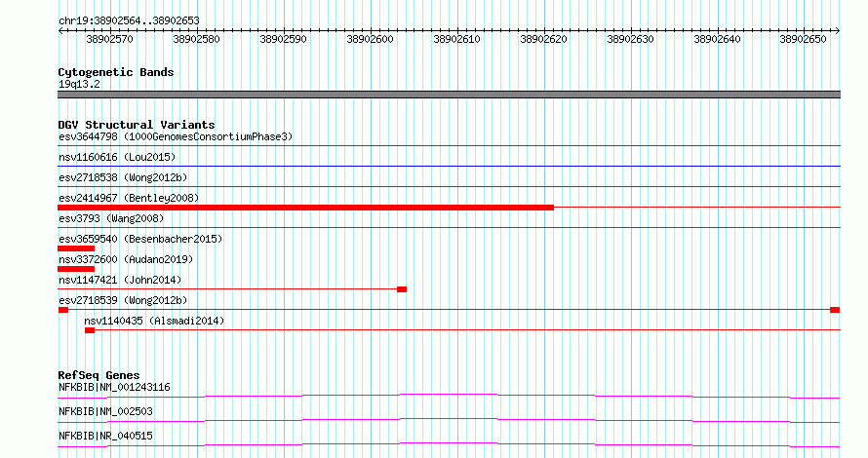Click the thick red esv2414967 variant bar
Image resolution: width=868 pixels, height=458 pixels.
click(x=305, y=208)
